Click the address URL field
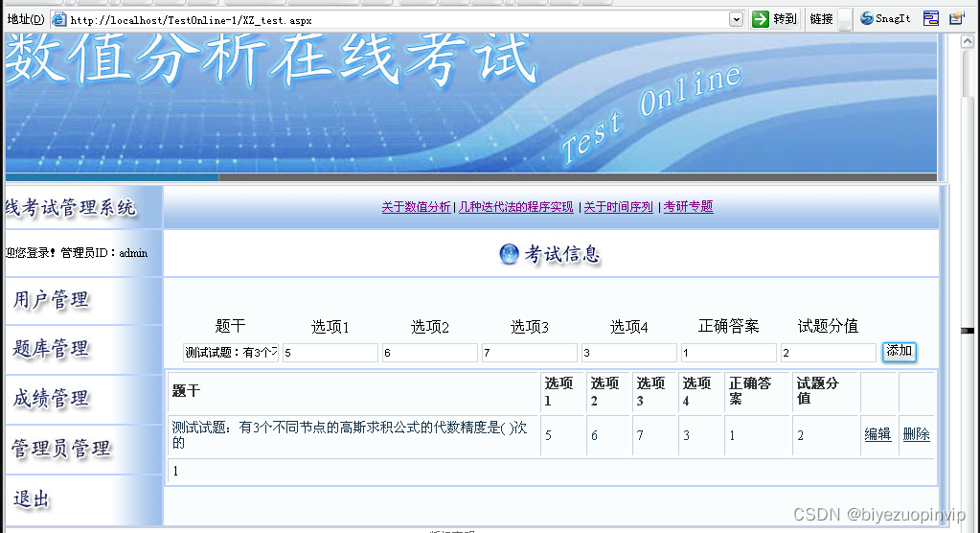The height and width of the screenshot is (533, 980). tap(397, 20)
